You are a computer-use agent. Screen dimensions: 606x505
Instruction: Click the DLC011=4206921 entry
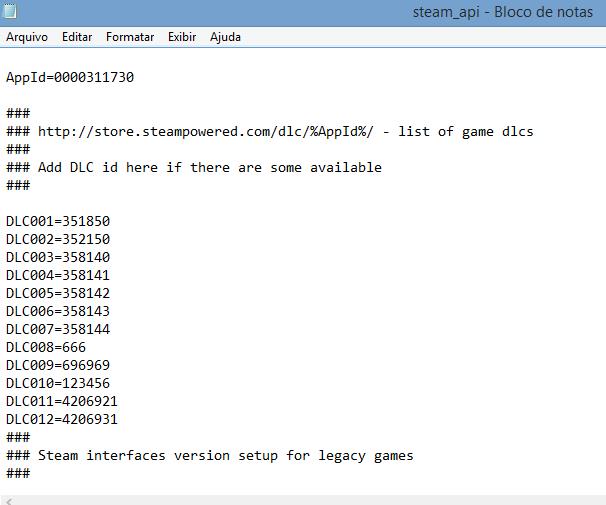click(x=62, y=401)
